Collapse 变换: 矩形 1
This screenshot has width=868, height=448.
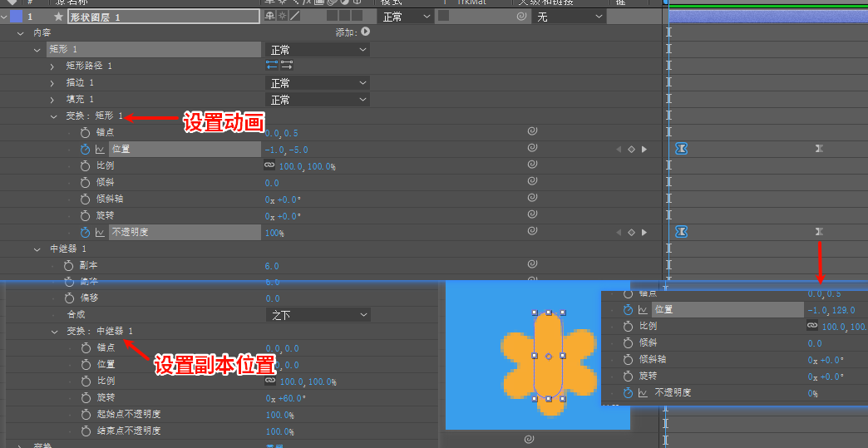pyautogui.click(x=54, y=116)
